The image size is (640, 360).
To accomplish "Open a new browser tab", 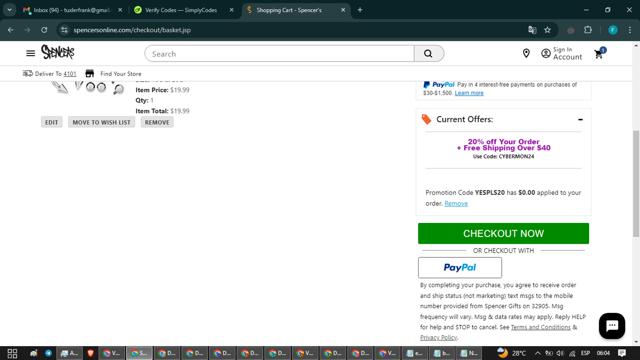I will [360, 10].
